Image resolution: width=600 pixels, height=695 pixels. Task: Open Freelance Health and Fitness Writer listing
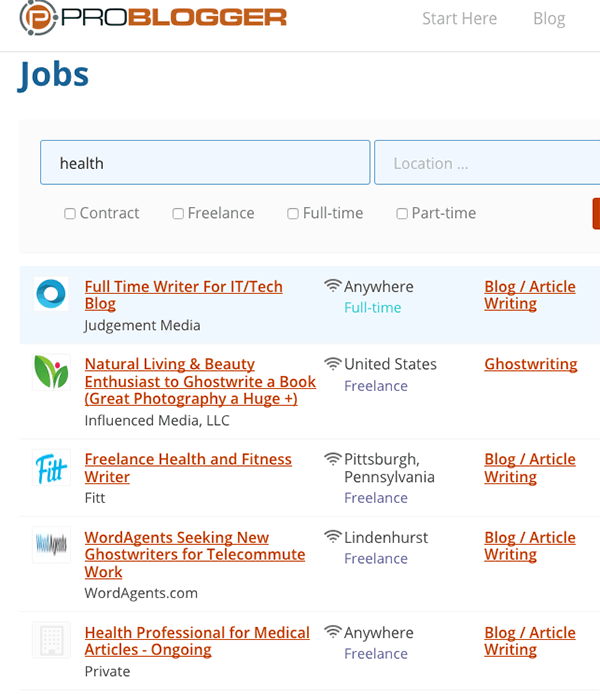188,468
